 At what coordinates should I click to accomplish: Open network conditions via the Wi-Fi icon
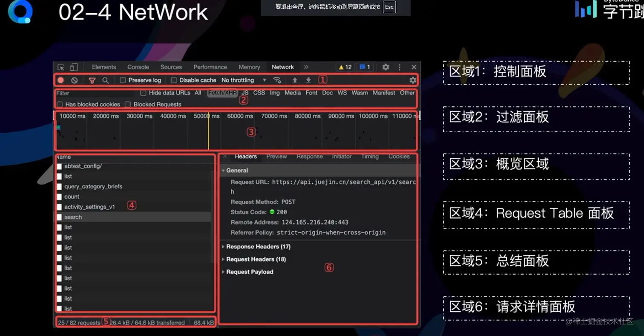277,80
